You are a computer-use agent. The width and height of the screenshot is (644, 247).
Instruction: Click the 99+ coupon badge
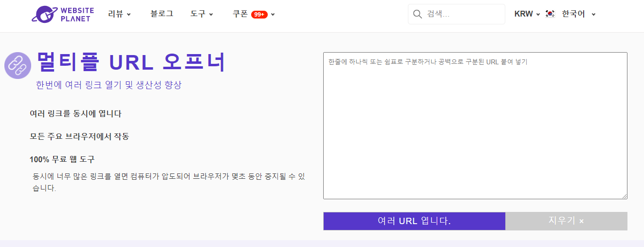(259, 15)
